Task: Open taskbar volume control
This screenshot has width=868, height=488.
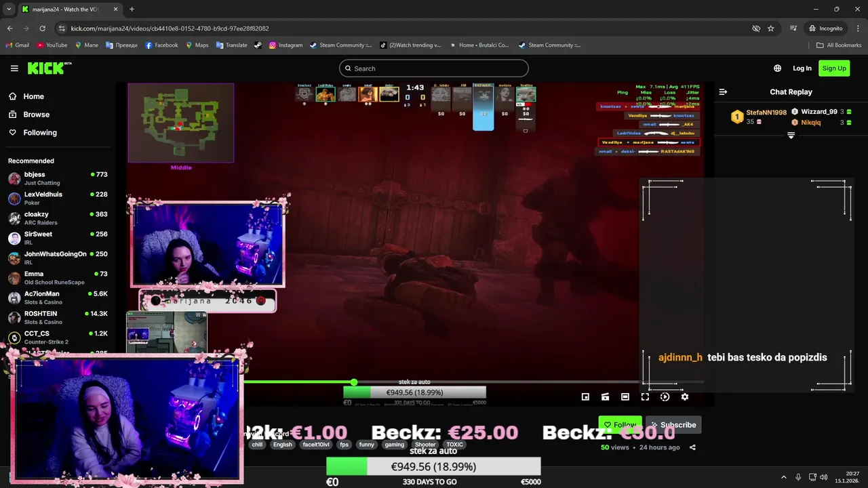Action: click(823, 477)
